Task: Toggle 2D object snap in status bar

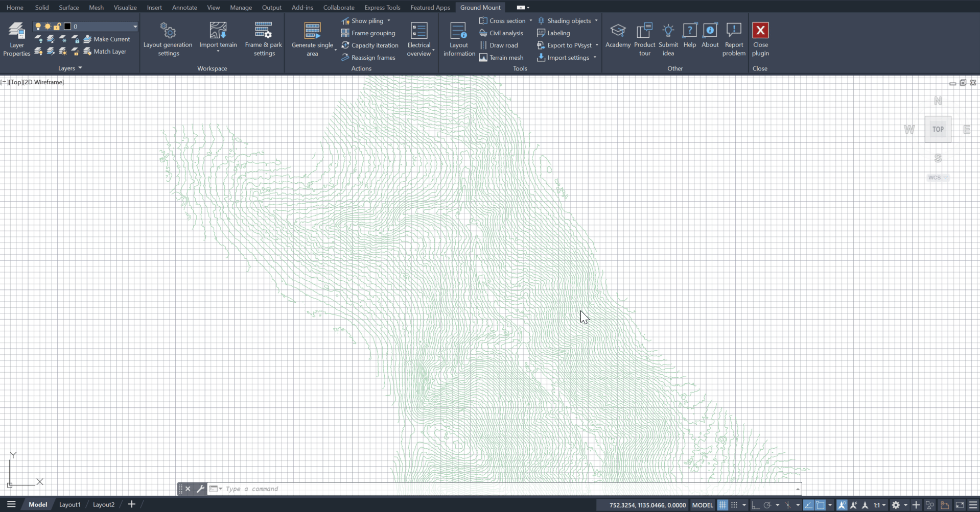Action: pos(821,505)
